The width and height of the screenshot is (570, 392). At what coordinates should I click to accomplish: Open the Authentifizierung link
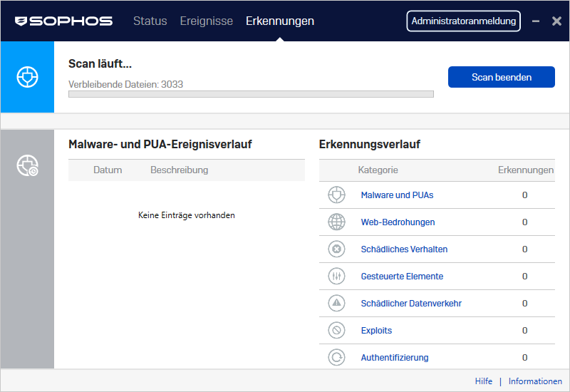coord(395,358)
